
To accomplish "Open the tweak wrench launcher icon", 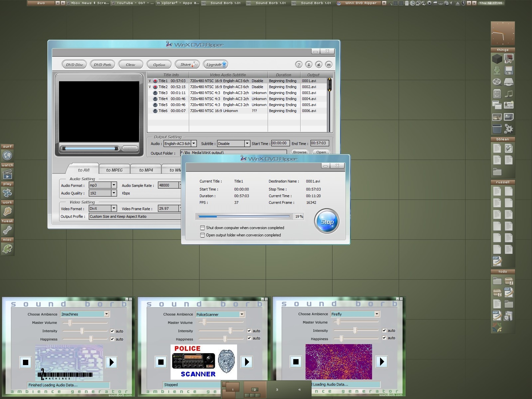I will pyautogui.click(x=7, y=230).
